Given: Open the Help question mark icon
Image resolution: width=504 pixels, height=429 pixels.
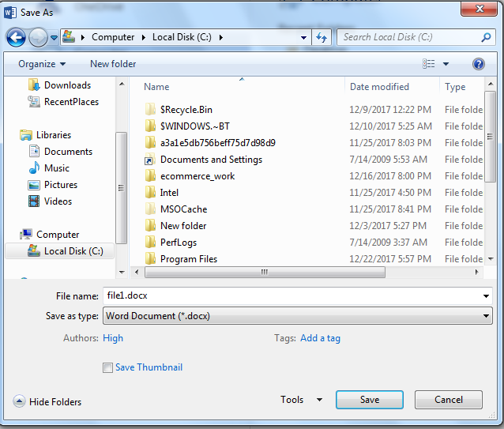Looking at the screenshot, I should click(x=478, y=64).
